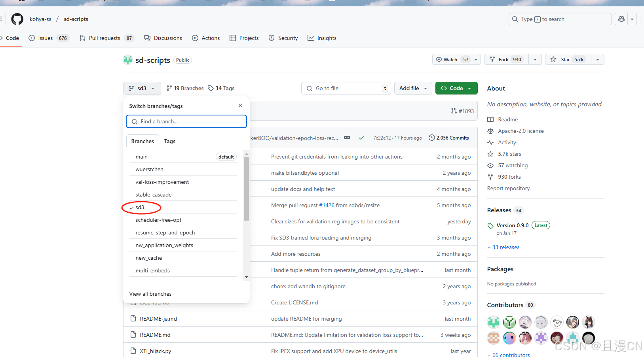
Task: Choose the scheduler-free-opt branch
Action: point(183,220)
